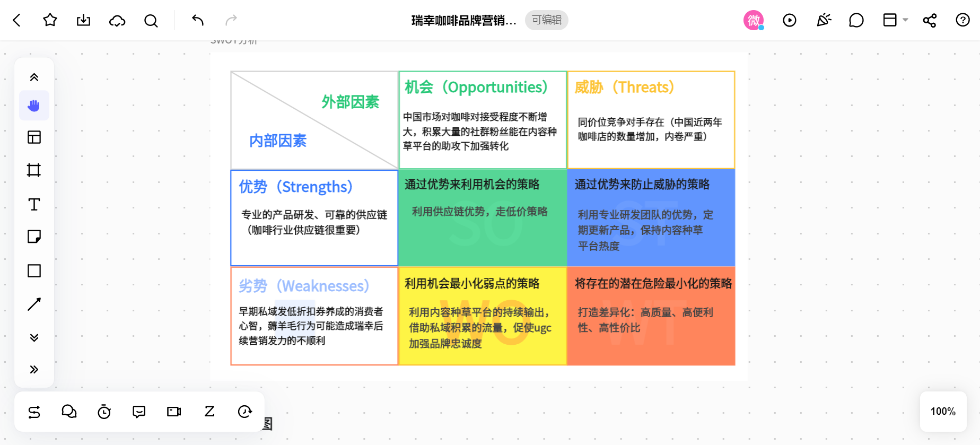Pick the line connector tool
This screenshot has height=445, width=980.
(34, 304)
